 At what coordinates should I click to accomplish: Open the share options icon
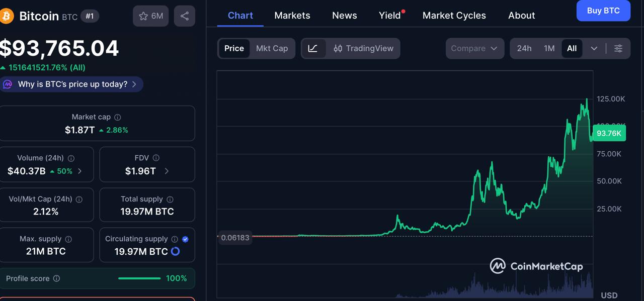tap(185, 16)
